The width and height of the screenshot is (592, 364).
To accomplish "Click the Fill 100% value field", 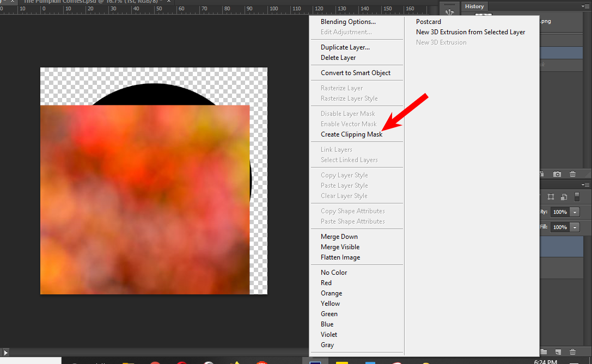I will pos(560,227).
